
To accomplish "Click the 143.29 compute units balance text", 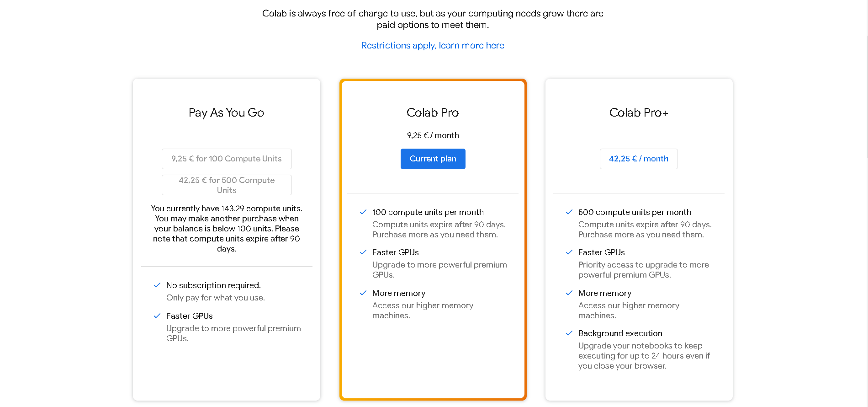I will pyautogui.click(x=261, y=209).
